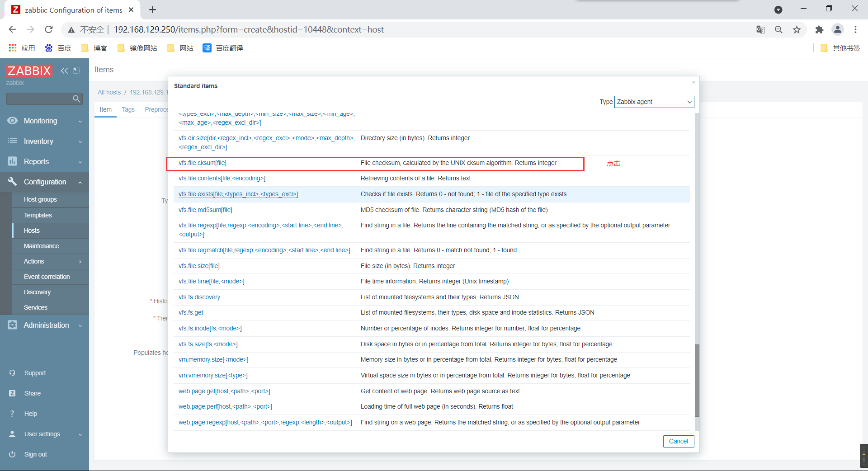Expand the User settings menu section
This screenshot has width=868, height=471.
click(x=80, y=434)
